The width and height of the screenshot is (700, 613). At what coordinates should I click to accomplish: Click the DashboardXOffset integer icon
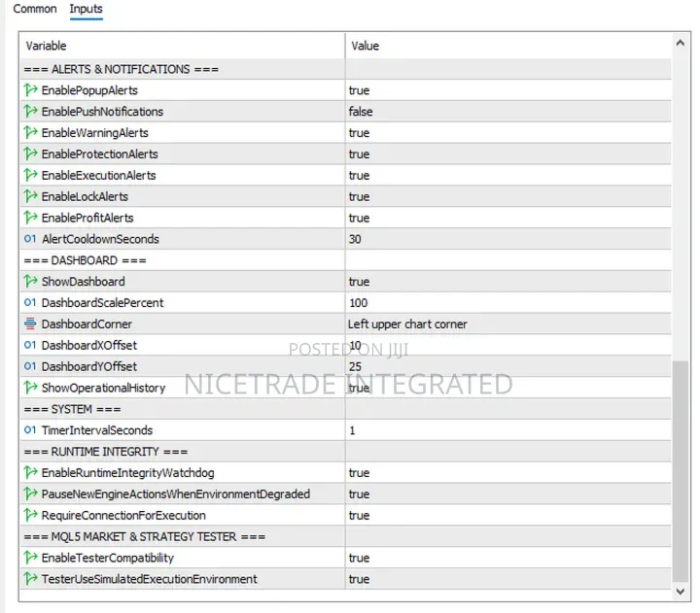click(x=30, y=345)
